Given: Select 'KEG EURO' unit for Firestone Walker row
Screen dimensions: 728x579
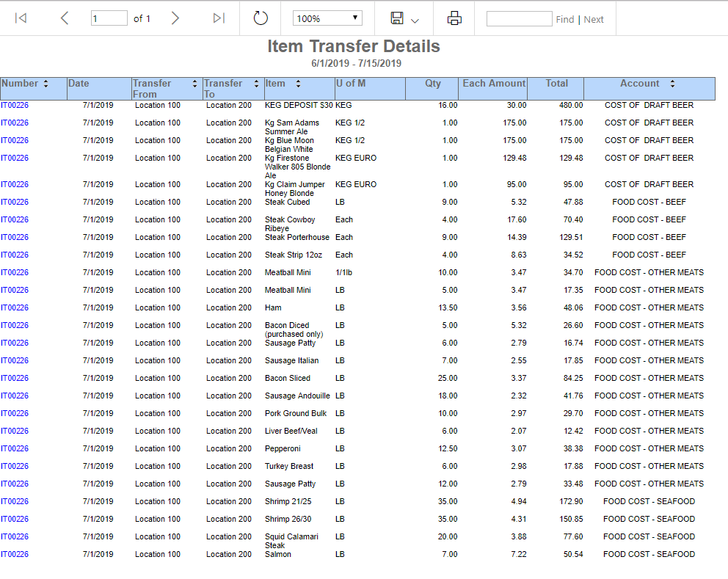Looking at the screenshot, I should point(356,159).
